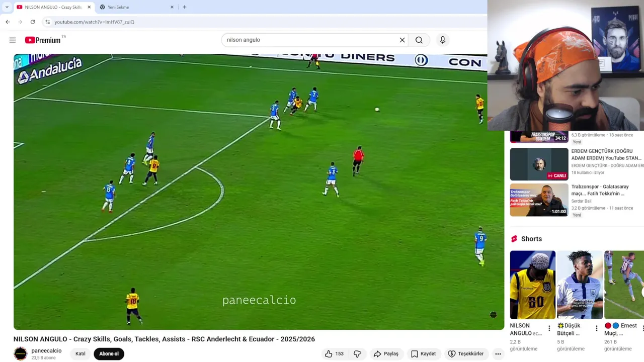
Task: Subscribe with Abone ol button
Action: (109, 354)
